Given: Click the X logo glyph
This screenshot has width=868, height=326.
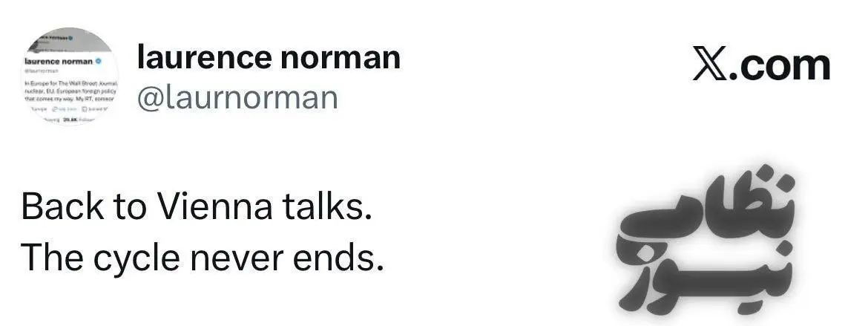Looking at the screenshot, I should (x=709, y=66).
